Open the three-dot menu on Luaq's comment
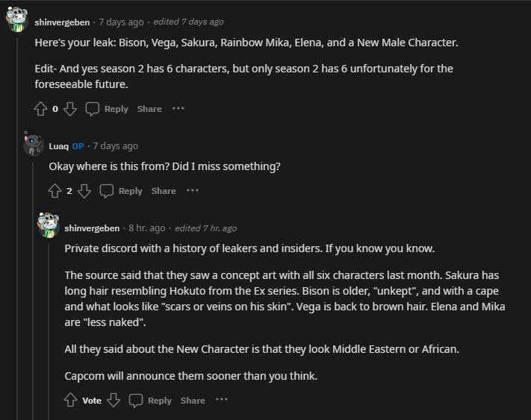This screenshot has height=420, width=531. pos(193,191)
